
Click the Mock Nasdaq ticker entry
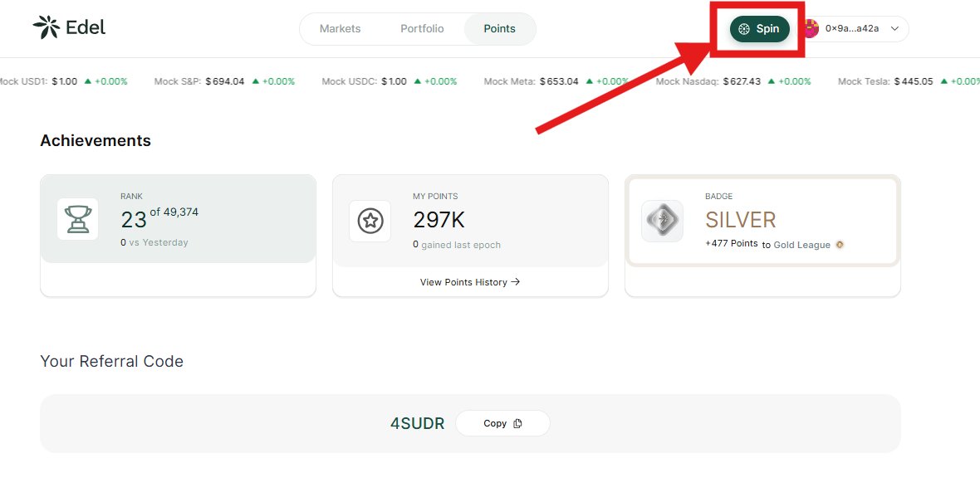point(733,81)
